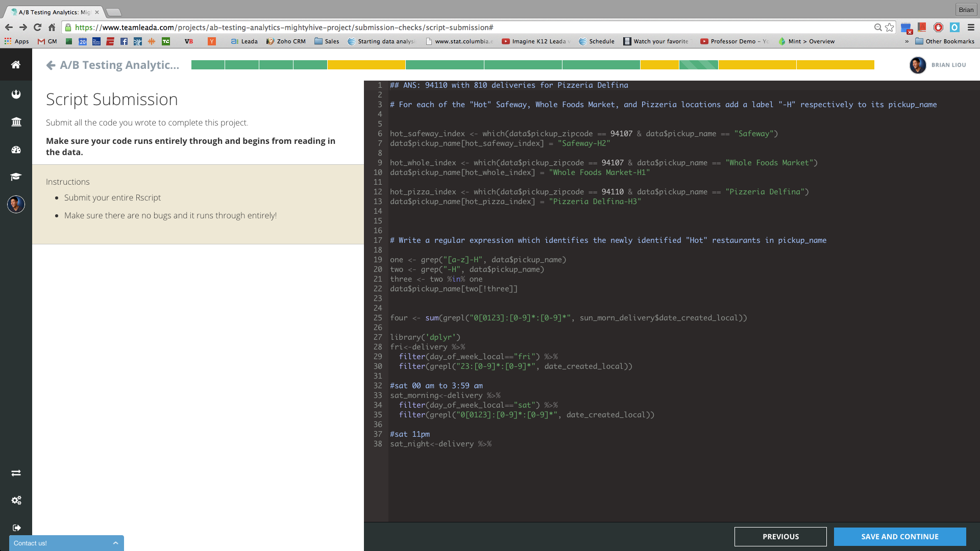Click the sign-out sidebar icon
This screenshot has width=980, height=551.
(x=16, y=528)
